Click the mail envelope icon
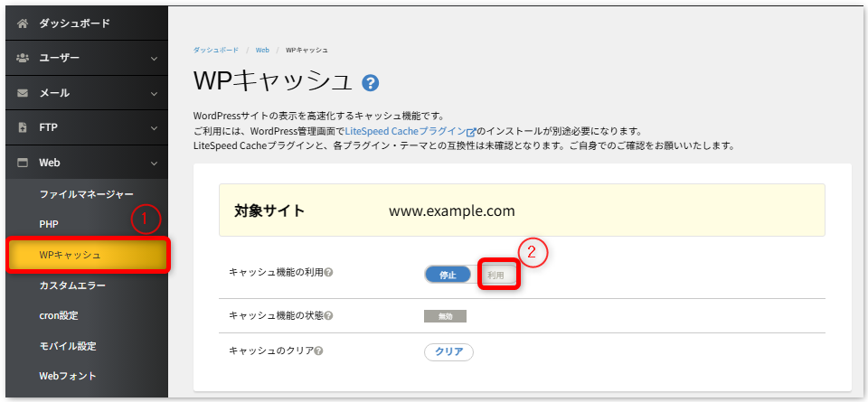This screenshot has width=868, height=402. (x=23, y=93)
